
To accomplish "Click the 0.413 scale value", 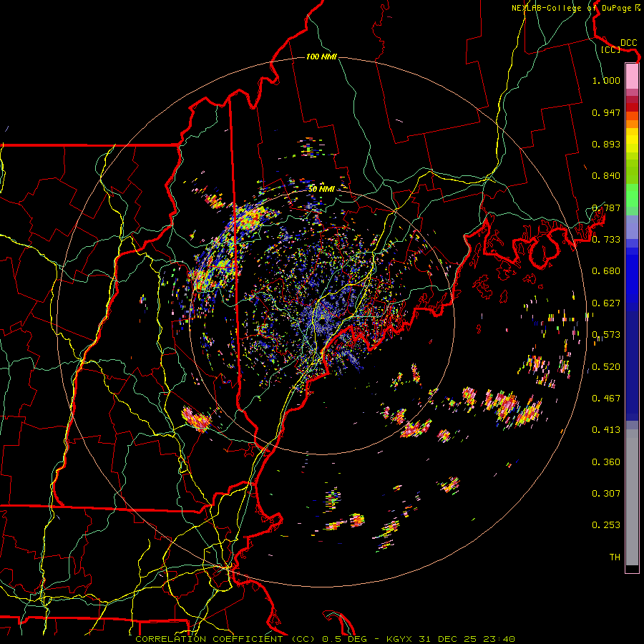I will pos(606,430).
